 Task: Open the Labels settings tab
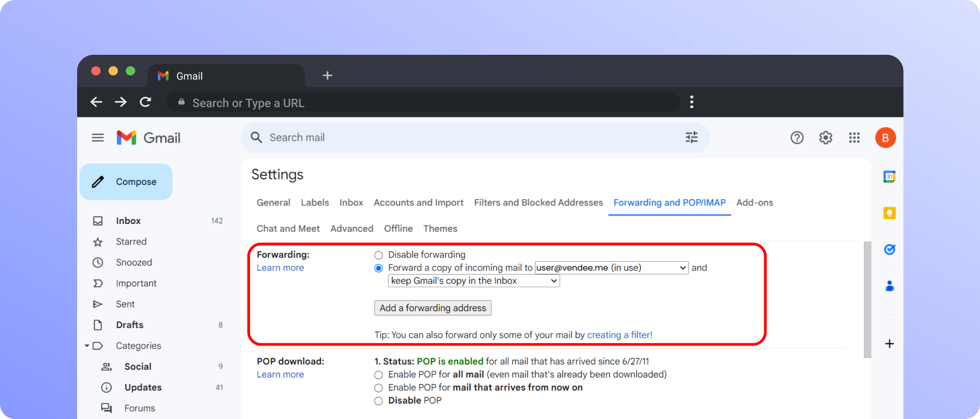point(315,203)
